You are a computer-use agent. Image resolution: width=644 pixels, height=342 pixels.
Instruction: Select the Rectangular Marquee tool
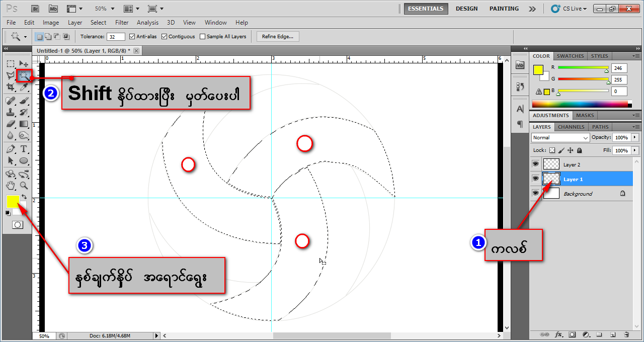pyautogui.click(x=11, y=63)
